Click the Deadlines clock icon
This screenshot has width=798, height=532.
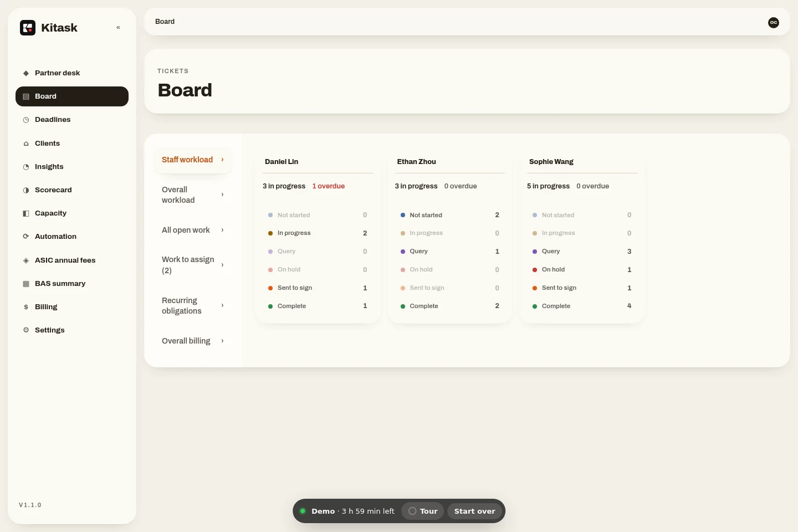click(x=26, y=120)
